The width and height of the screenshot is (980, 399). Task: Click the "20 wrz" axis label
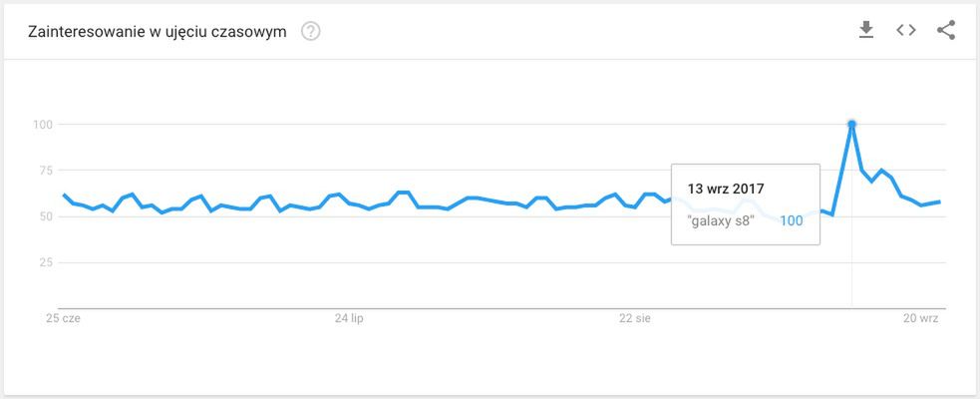click(x=921, y=318)
